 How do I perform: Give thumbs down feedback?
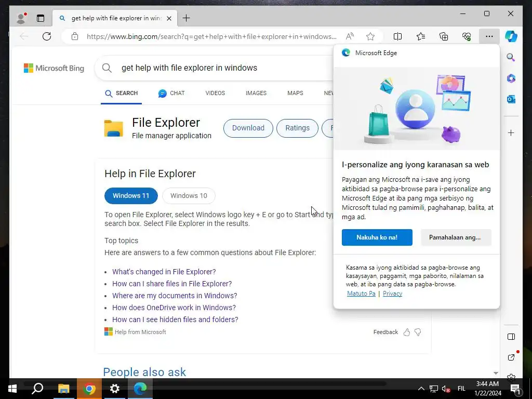pyautogui.click(x=418, y=332)
